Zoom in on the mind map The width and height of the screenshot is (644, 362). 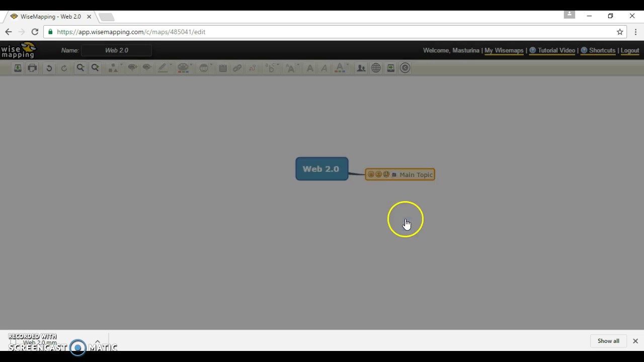click(x=95, y=68)
